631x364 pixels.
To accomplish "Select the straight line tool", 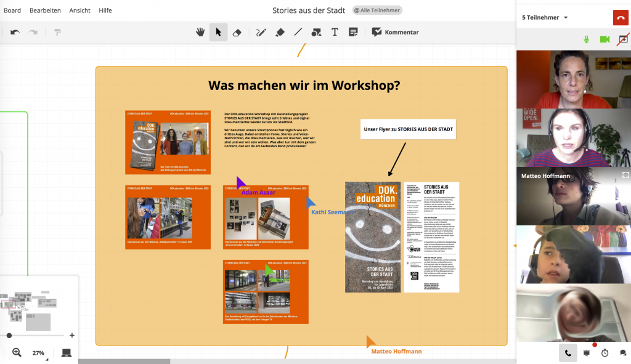I will [x=298, y=32].
